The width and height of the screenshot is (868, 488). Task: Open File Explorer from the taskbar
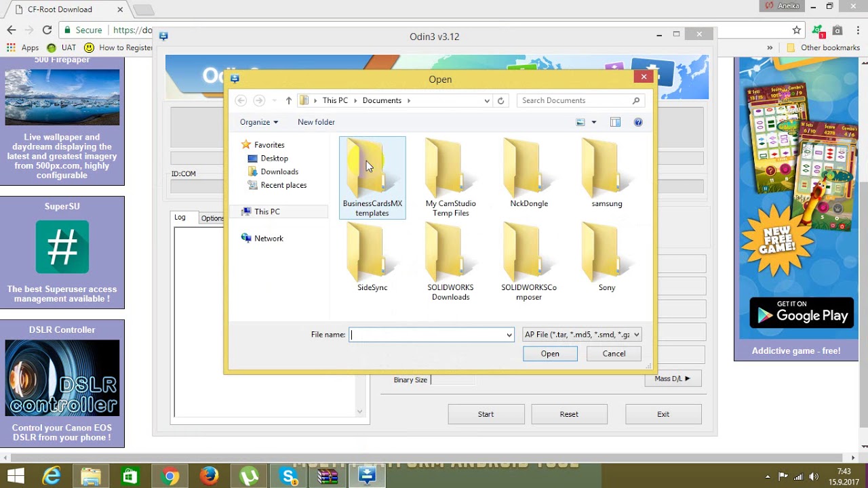[x=91, y=476]
